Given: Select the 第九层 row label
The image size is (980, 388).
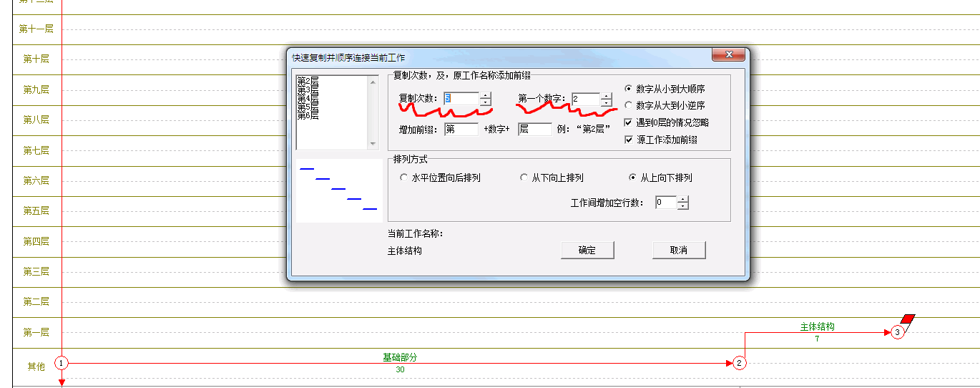Looking at the screenshot, I should tap(36, 89).
